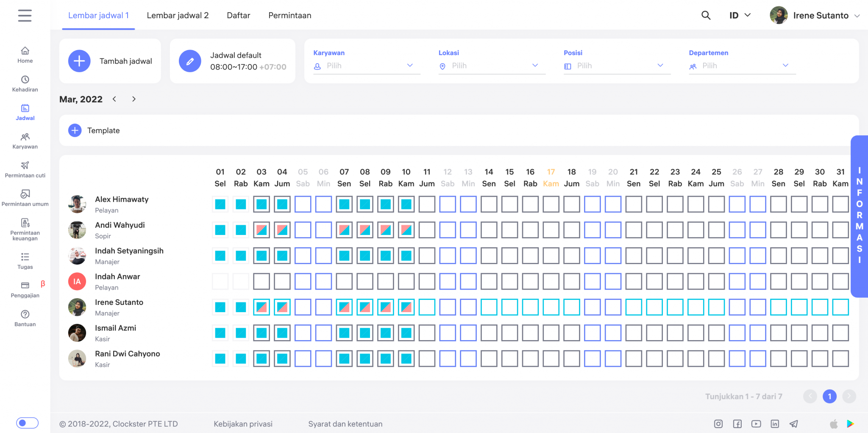The width and height of the screenshot is (868, 433).
Task: Toggle the switch at bottom-left corner
Action: (x=27, y=423)
